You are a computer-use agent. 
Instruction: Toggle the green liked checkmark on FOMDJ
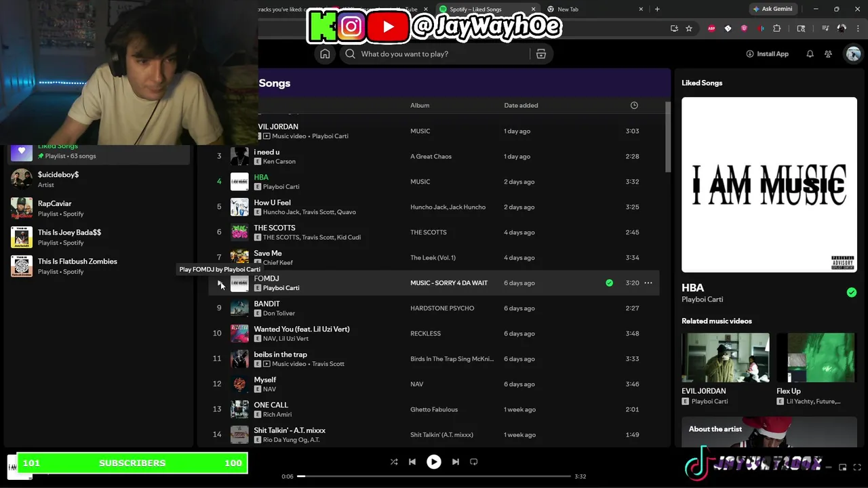coord(609,283)
